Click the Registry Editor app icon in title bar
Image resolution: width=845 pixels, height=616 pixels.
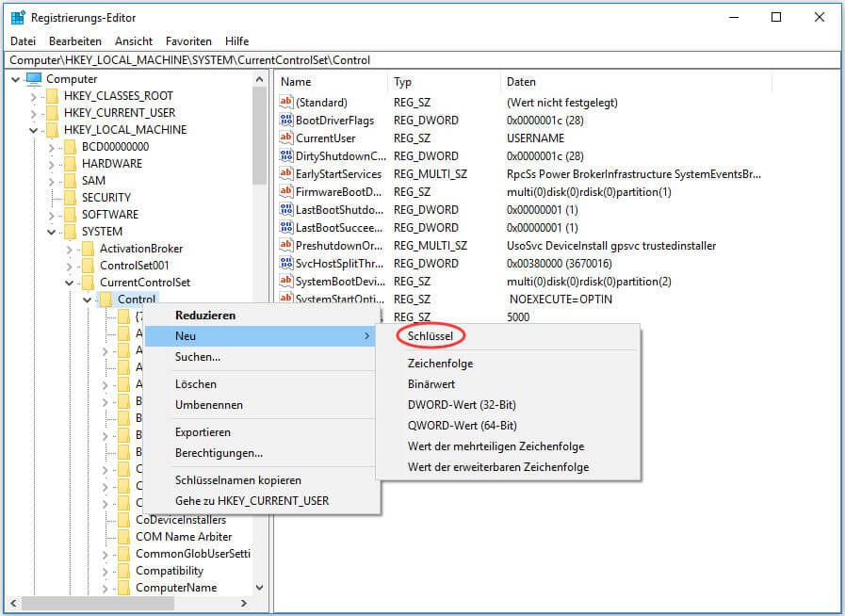pos(17,17)
